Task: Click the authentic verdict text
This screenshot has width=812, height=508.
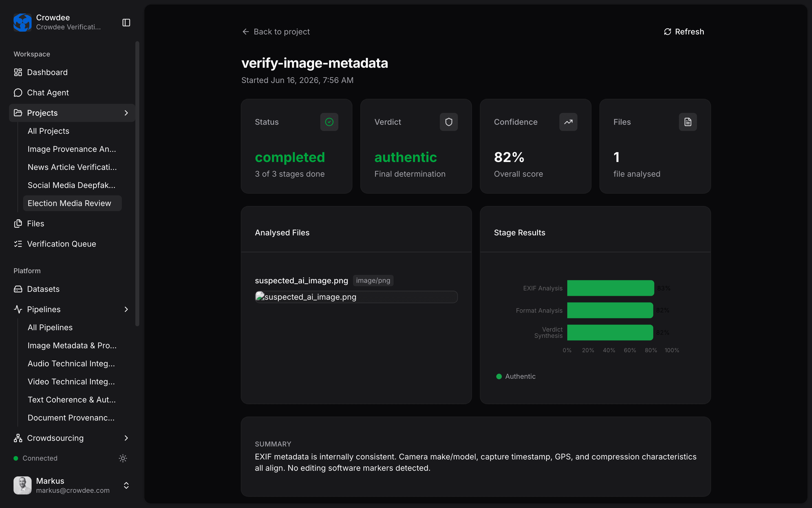Action: pos(405,157)
